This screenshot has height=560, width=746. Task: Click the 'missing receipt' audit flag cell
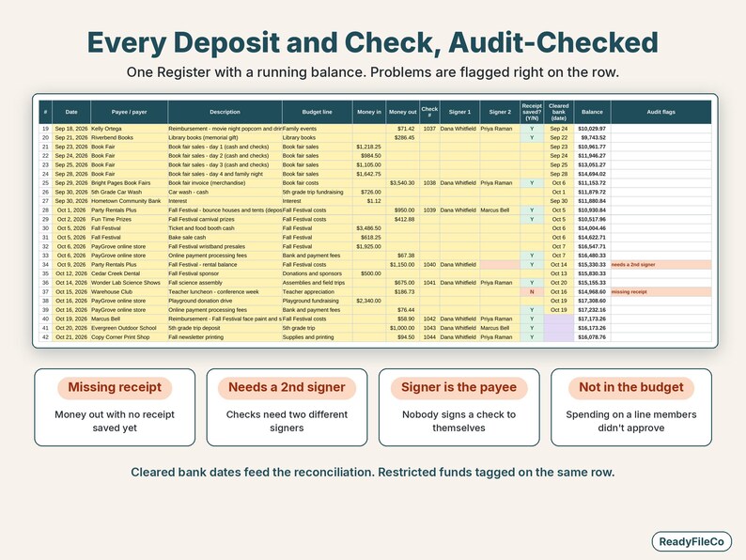tap(661, 291)
